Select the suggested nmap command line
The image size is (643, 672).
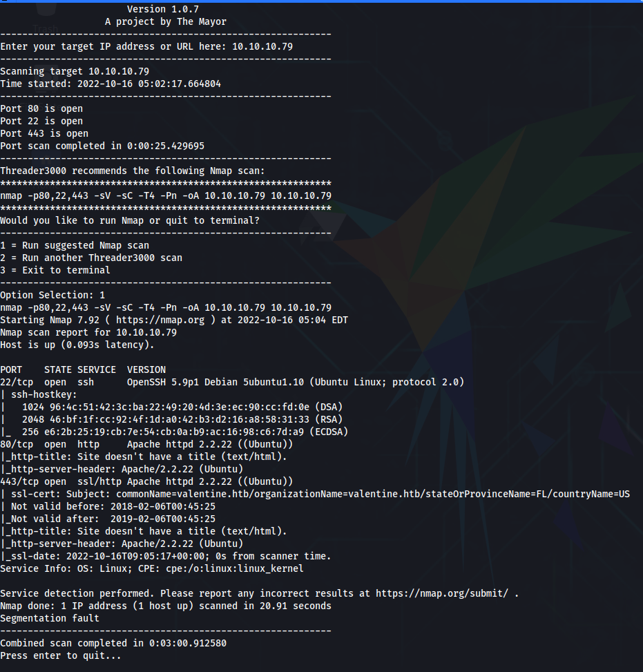(166, 195)
